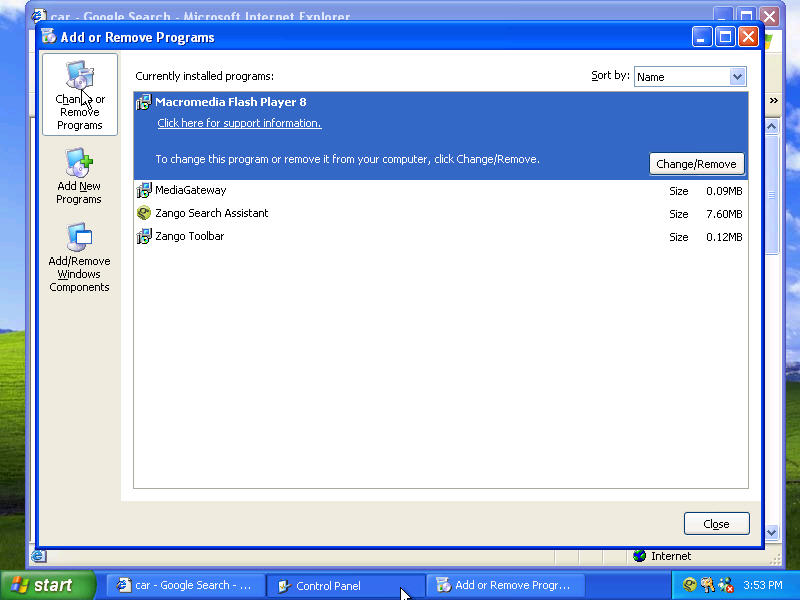Minimize the Add or Remove Programs window

(x=702, y=37)
